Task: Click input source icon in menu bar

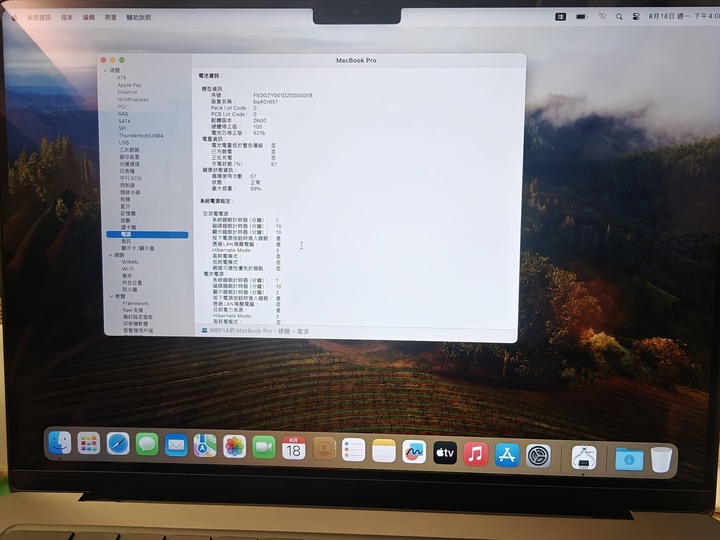Action: 560,17
